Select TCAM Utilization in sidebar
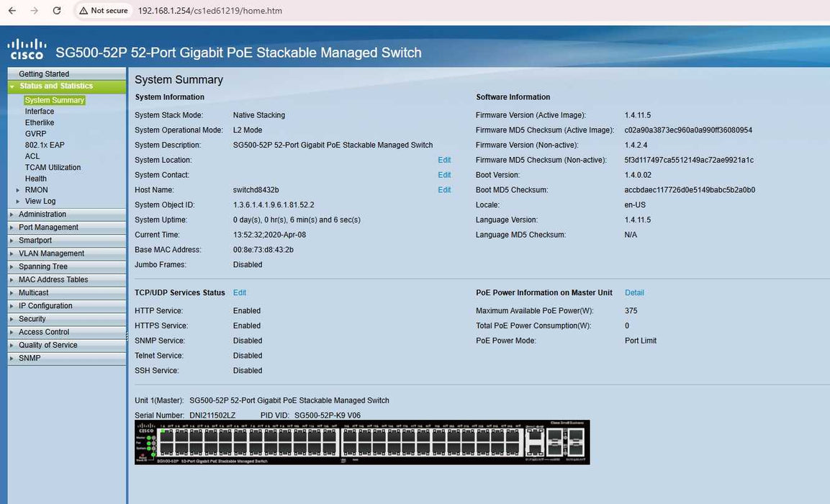The height and width of the screenshot is (504, 830). 53,168
